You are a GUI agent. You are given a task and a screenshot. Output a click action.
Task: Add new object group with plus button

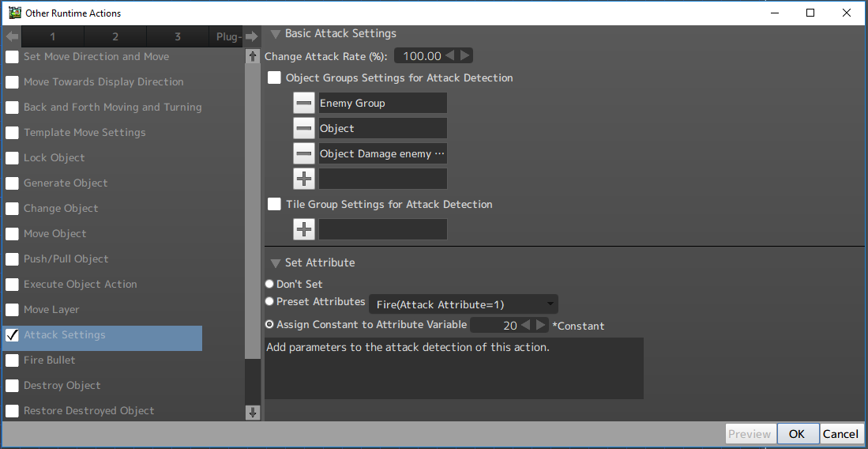tap(304, 179)
